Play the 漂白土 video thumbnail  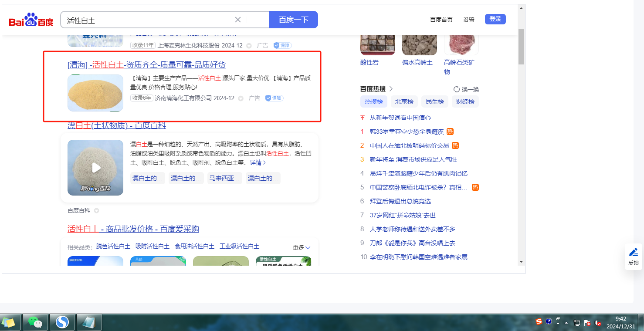coord(95,168)
